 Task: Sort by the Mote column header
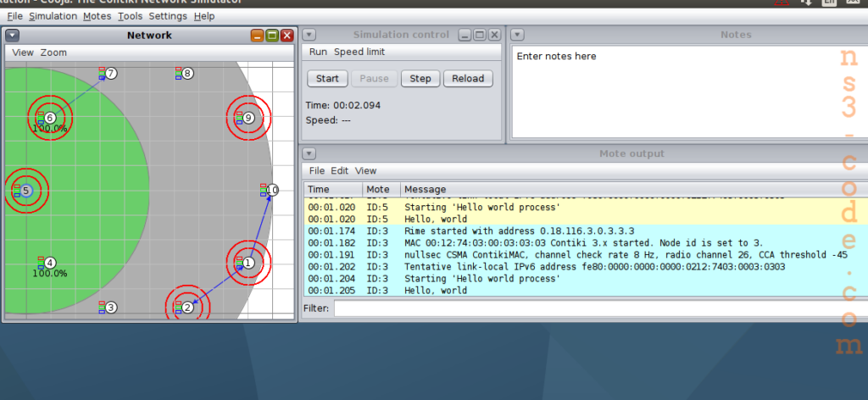[x=381, y=189]
